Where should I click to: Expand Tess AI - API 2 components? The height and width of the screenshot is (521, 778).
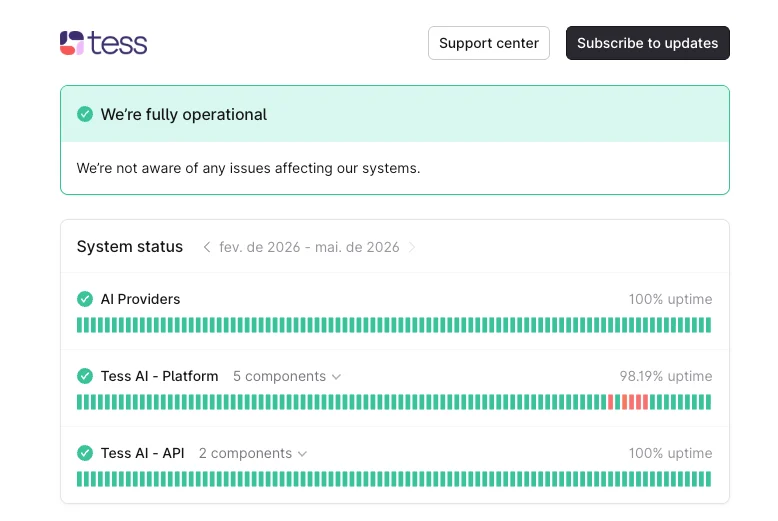253,453
